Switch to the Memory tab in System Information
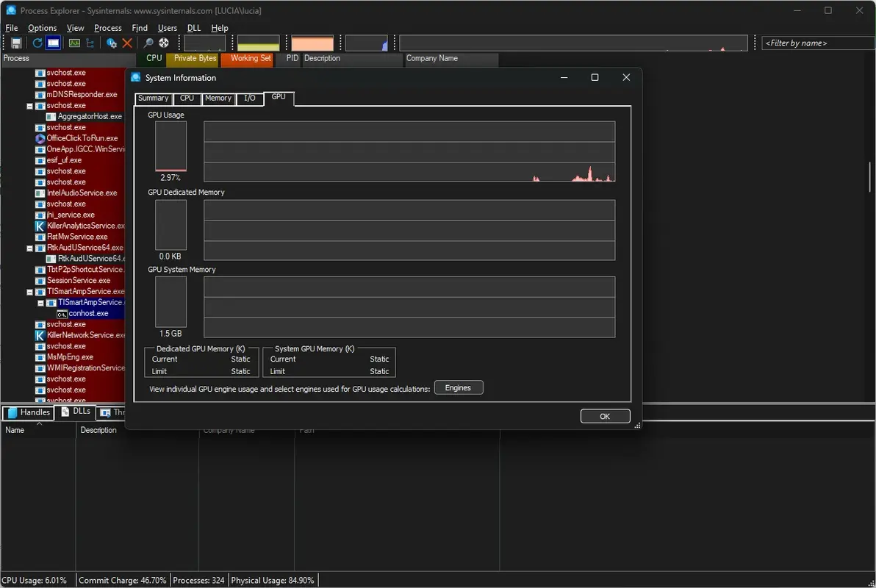The image size is (876, 588). coord(218,98)
